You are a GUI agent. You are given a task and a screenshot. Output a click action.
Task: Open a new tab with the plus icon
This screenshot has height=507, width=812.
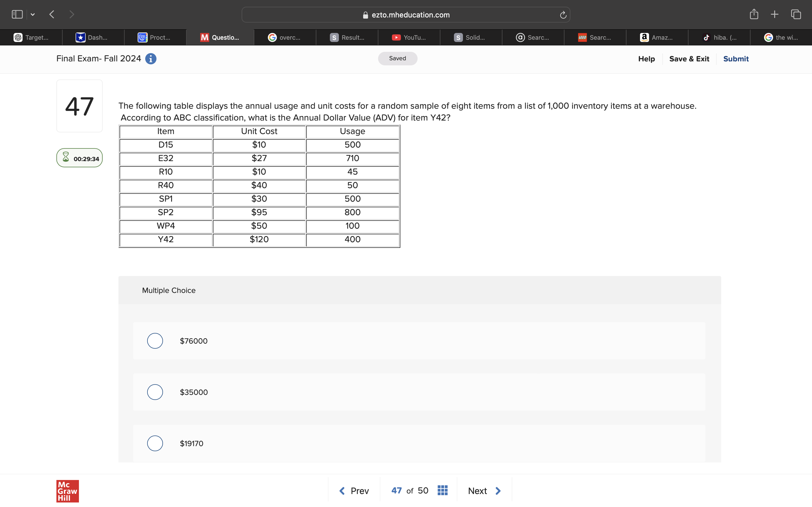[775, 14]
